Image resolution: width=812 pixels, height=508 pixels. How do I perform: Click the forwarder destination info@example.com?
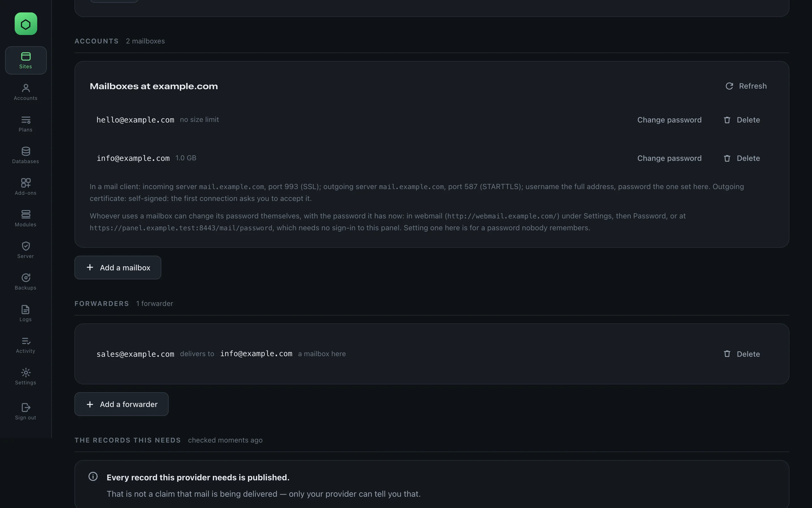pos(256,354)
